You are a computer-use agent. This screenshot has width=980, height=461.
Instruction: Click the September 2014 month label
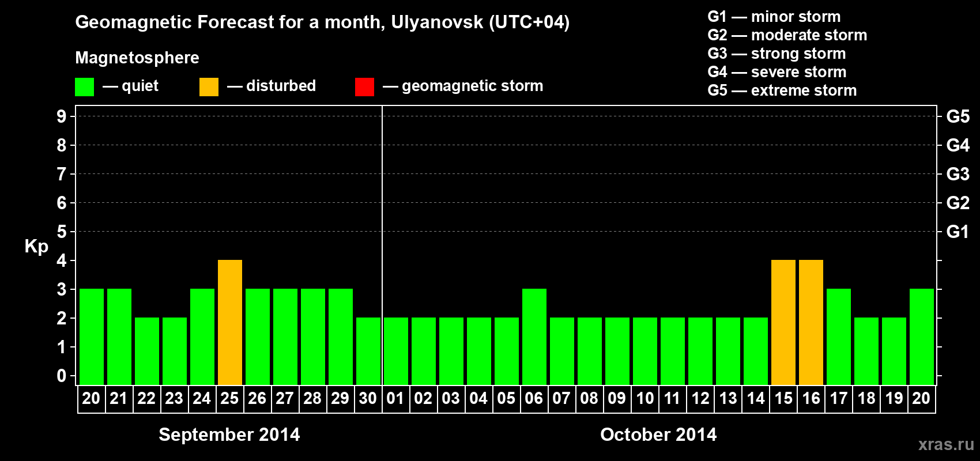pyautogui.click(x=229, y=434)
